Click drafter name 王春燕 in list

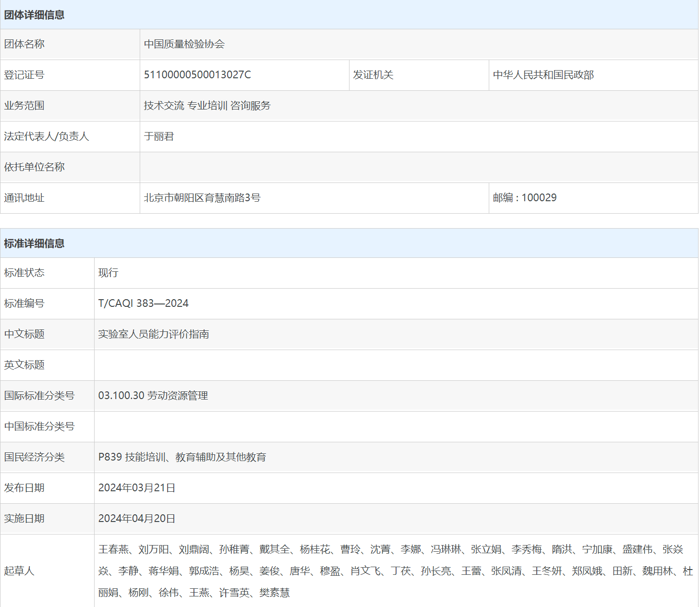point(114,549)
